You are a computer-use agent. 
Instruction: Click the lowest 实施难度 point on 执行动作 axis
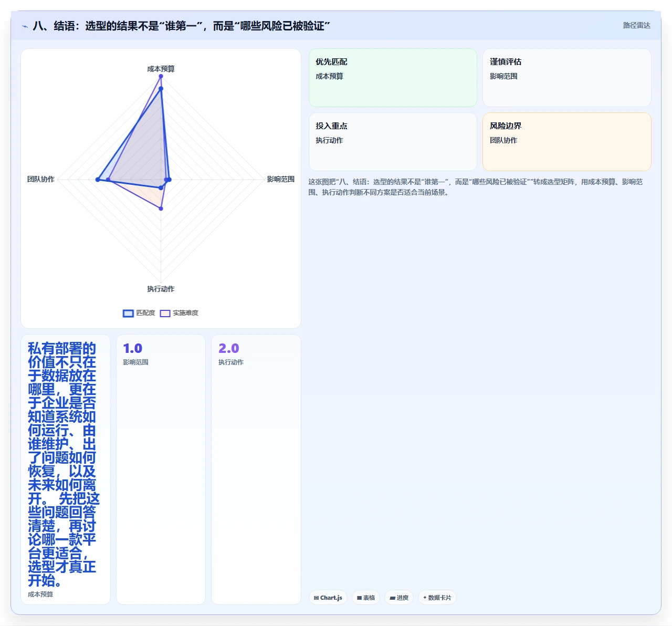point(161,208)
